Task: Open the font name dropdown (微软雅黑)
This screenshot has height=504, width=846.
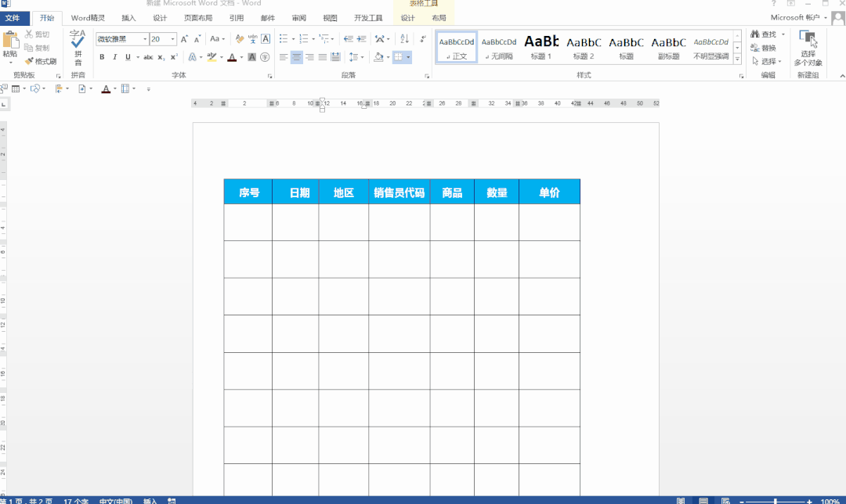Action: pos(145,39)
